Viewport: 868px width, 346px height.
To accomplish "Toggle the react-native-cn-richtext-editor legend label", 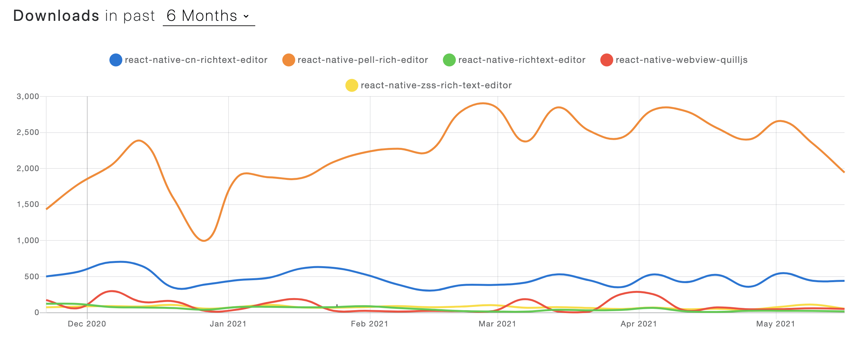I will (196, 60).
